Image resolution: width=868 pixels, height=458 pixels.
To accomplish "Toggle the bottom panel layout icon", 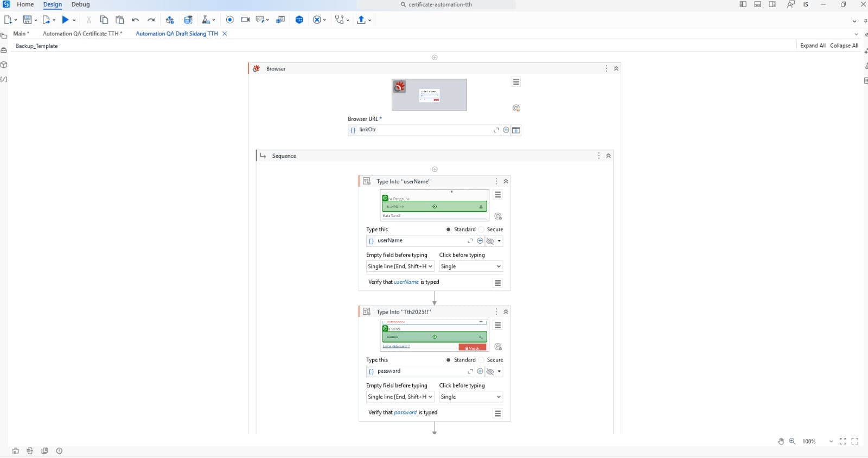I will click(x=758, y=4).
